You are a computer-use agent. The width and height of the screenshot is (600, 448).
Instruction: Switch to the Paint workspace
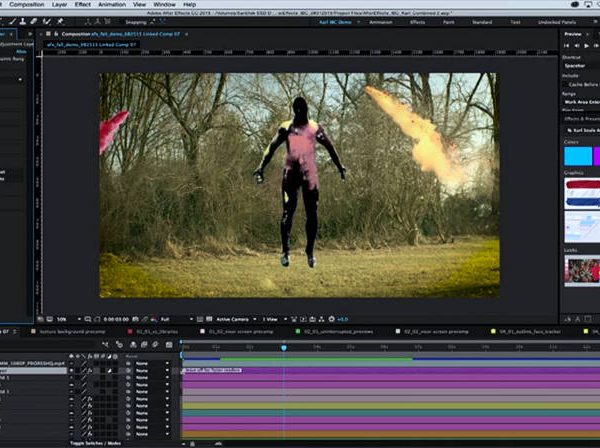tap(448, 22)
